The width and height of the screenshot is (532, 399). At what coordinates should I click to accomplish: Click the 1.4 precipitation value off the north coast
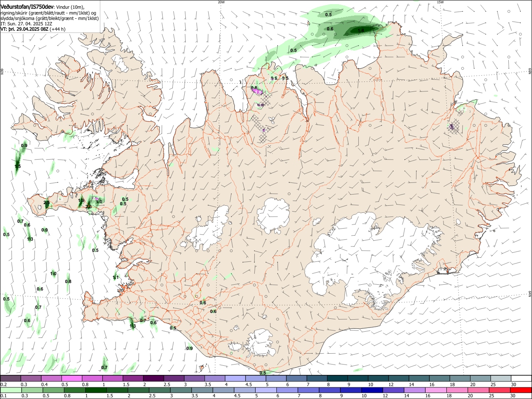point(361,30)
